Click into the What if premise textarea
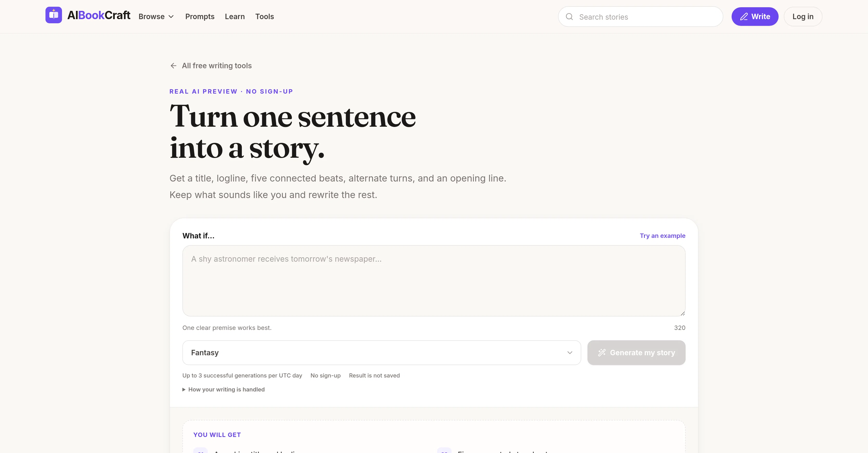 pyautogui.click(x=434, y=281)
